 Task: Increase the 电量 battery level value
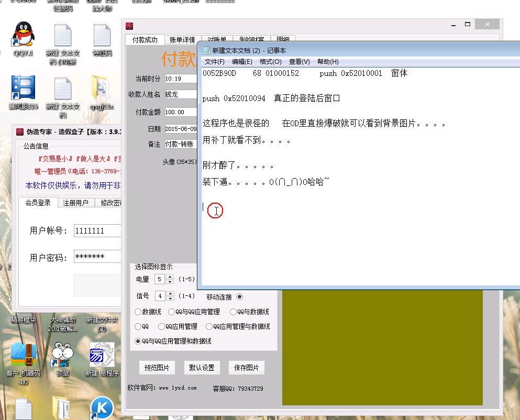[170, 277]
